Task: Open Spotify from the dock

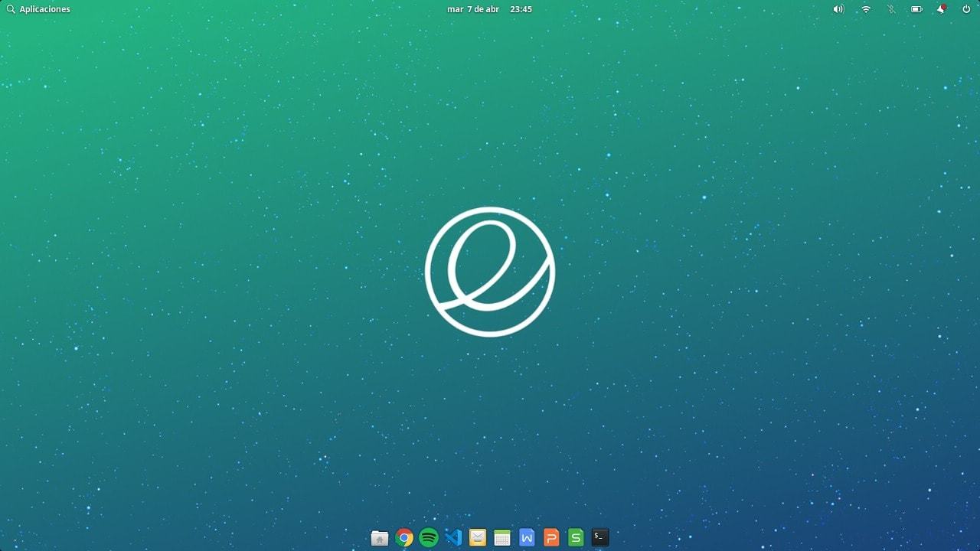Action: pyautogui.click(x=429, y=537)
